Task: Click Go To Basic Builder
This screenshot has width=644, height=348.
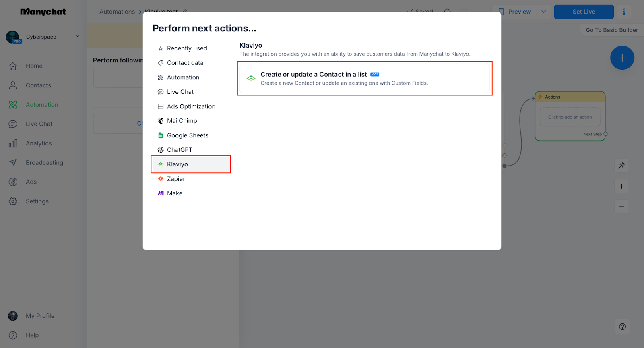Action: (x=611, y=30)
